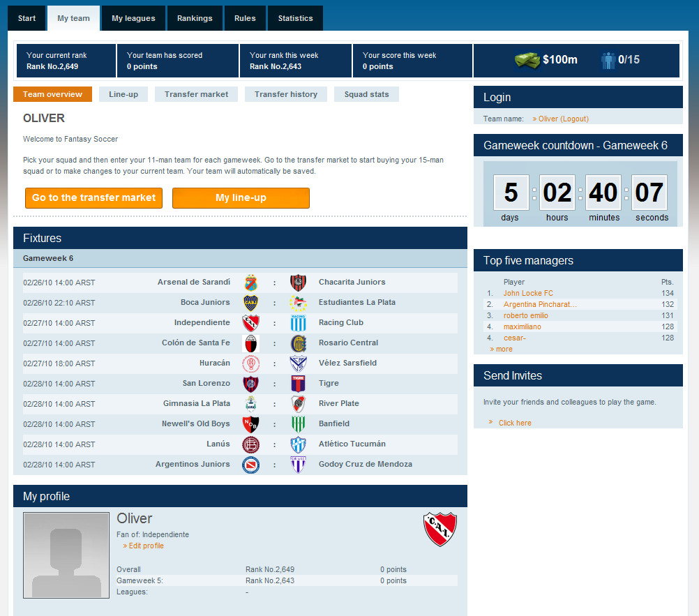The width and height of the screenshot is (699, 616).
Task: Open maximiliano manager link
Action: tap(523, 326)
